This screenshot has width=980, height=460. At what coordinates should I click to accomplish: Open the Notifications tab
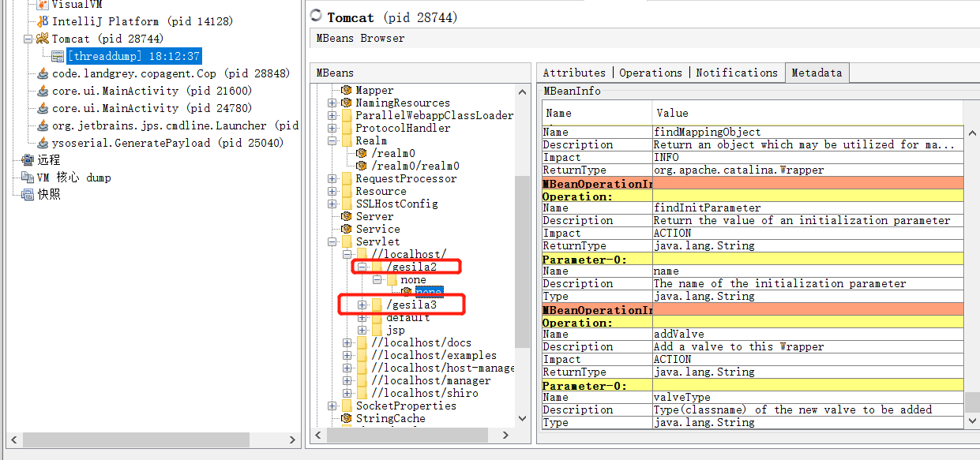(737, 73)
